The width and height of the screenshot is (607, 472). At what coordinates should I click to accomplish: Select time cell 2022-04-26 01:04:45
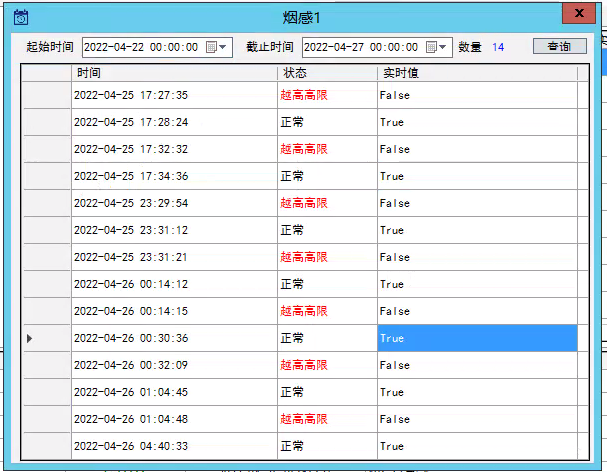tap(174, 392)
